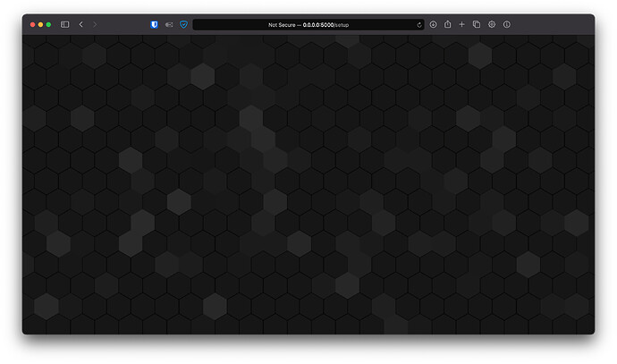Click the green full screen button
Image resolution: width=617 pixels, height=364 pixels.
point(48,24)
